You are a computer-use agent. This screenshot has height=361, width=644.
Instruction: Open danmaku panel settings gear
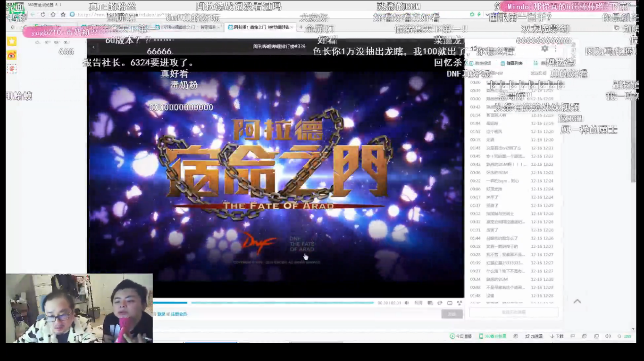click(544, 49)
